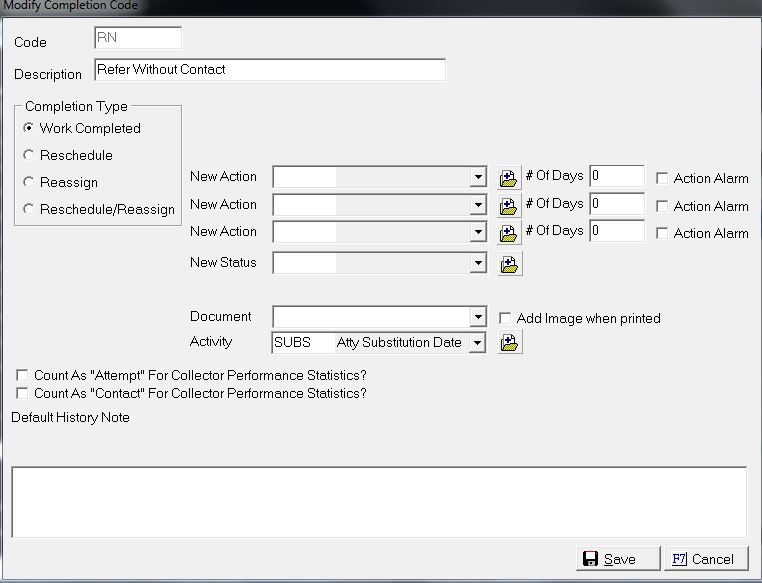This screenshot has height=583, width=762.
Task: Choose the Reschedule completion type
Action: [29, 155]
